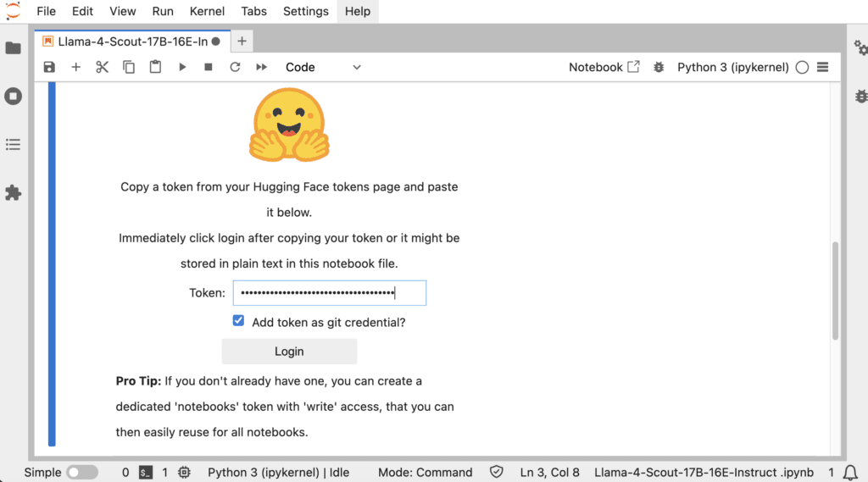The height and width of the screenshot is (482, 868).
Task: Interrupt the kernel with the stop icon
Action: click(x=209, y=67)
